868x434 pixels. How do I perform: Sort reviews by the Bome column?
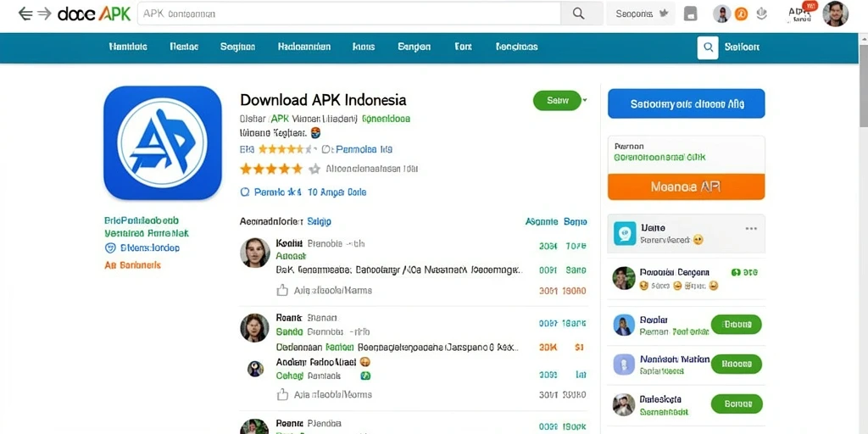click(x=576, y=221)
